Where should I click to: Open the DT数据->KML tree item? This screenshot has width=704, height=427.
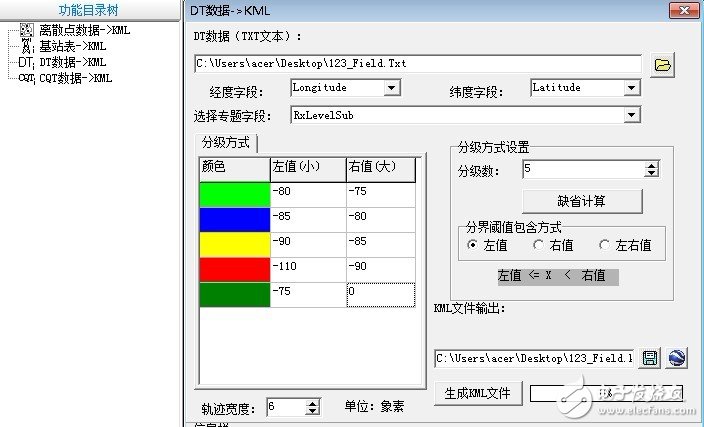click(x=72, y=62)
